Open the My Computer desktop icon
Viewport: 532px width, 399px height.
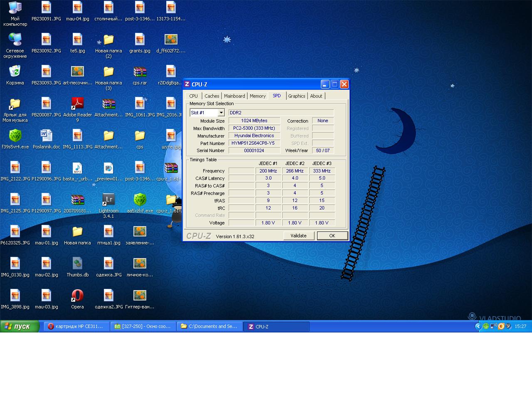(15, 7)
